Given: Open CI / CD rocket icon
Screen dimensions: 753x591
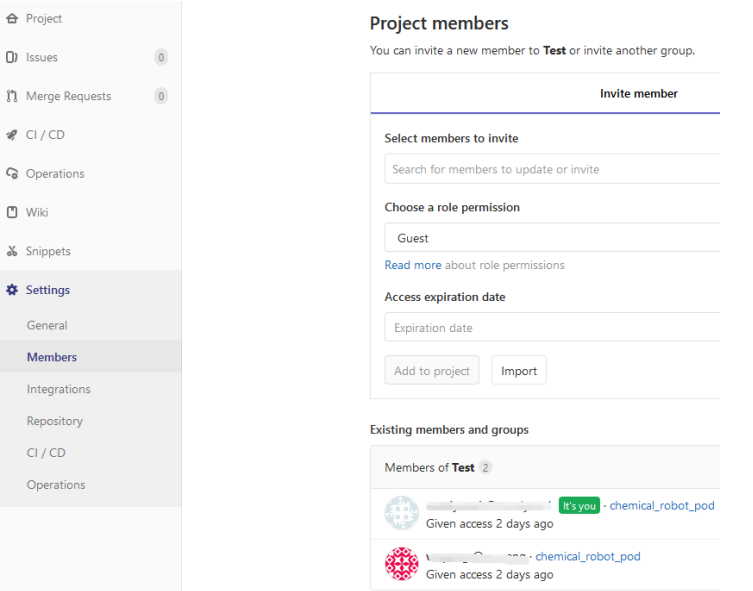Looking at the screenshot, I should tap(12, 135).
